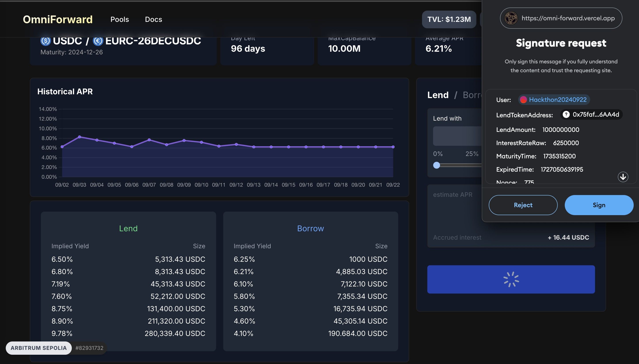This screenshot has width=639, height=364.
Task: Set slider to the 25% mark
Action: click(472, 154)
